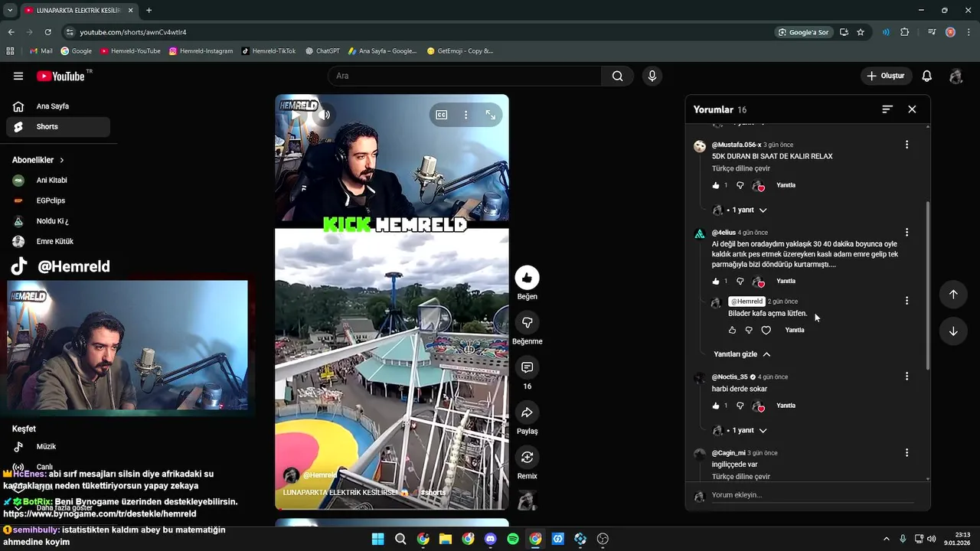Focus the Ara search field

(x=465, y=76)
